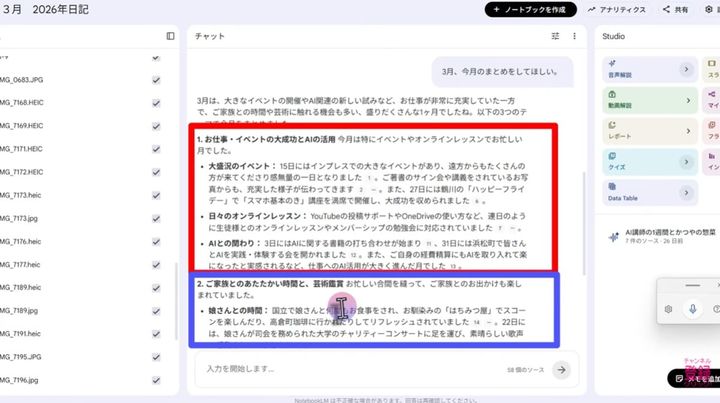Viewport: 720px width, 403px height.
Task: Click the sparkle icon beside the AI講師 note
Action: [x=613, y=237]
